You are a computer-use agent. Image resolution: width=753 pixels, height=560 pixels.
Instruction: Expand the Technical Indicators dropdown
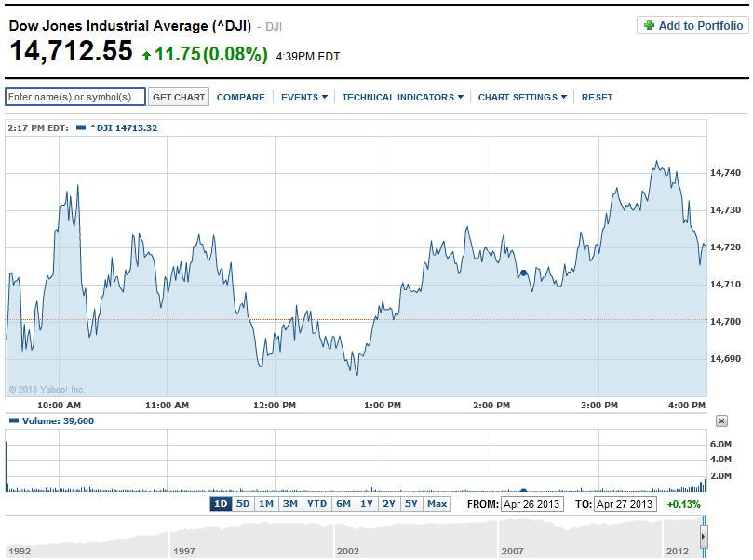coord(402,97)
